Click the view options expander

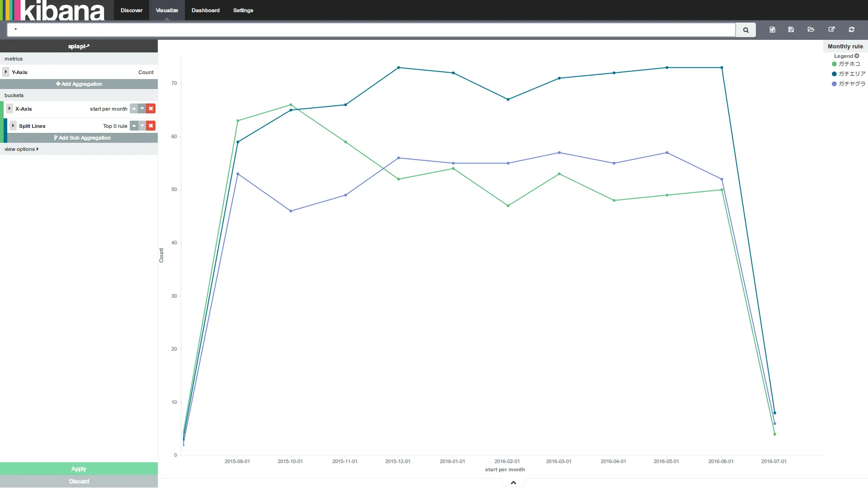[21, 149]
